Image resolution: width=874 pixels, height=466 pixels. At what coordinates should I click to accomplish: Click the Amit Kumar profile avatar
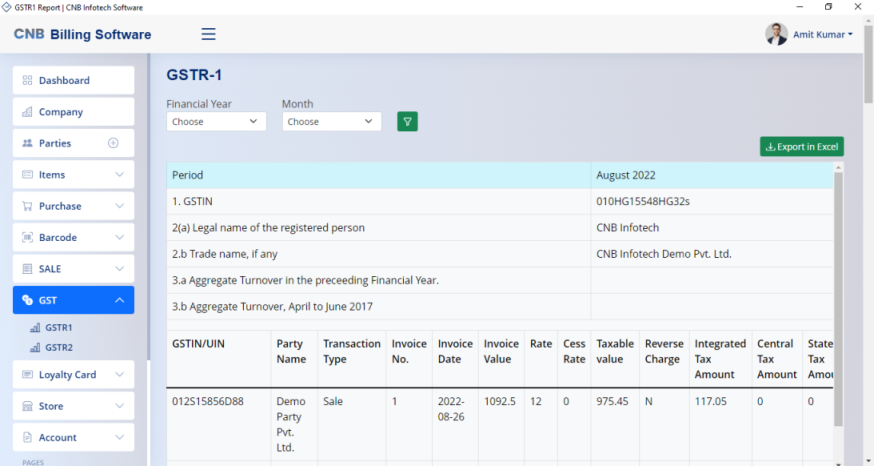pos(776,34)
